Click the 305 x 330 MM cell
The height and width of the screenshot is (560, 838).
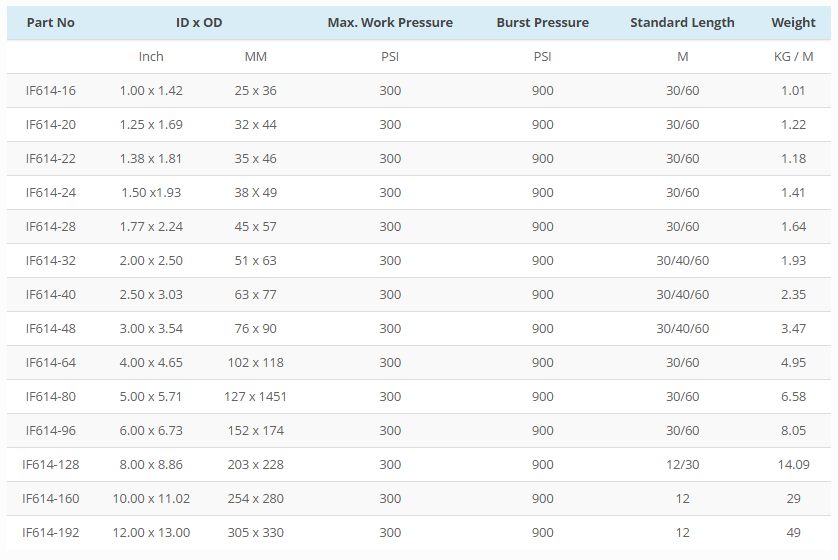click(255, 533)
